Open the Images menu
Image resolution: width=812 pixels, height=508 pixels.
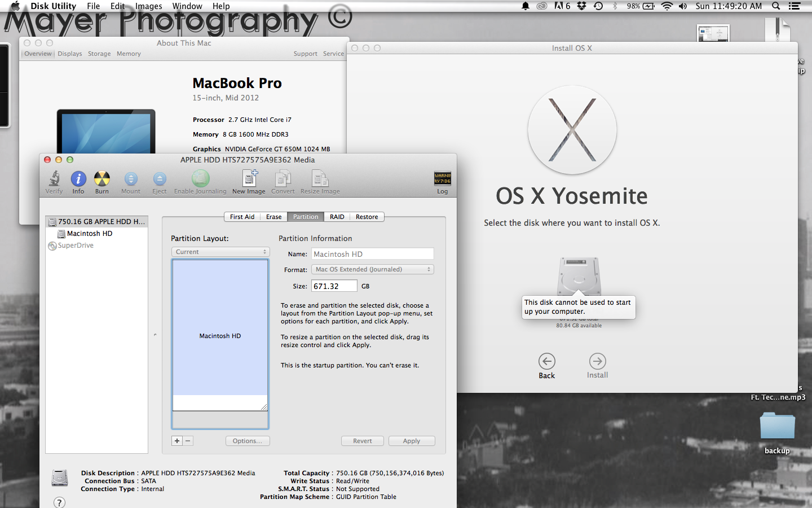[x=149, y=6]
